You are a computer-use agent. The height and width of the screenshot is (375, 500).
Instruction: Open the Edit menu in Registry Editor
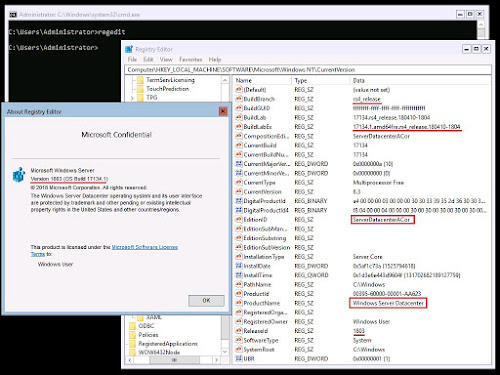[148, 59]
